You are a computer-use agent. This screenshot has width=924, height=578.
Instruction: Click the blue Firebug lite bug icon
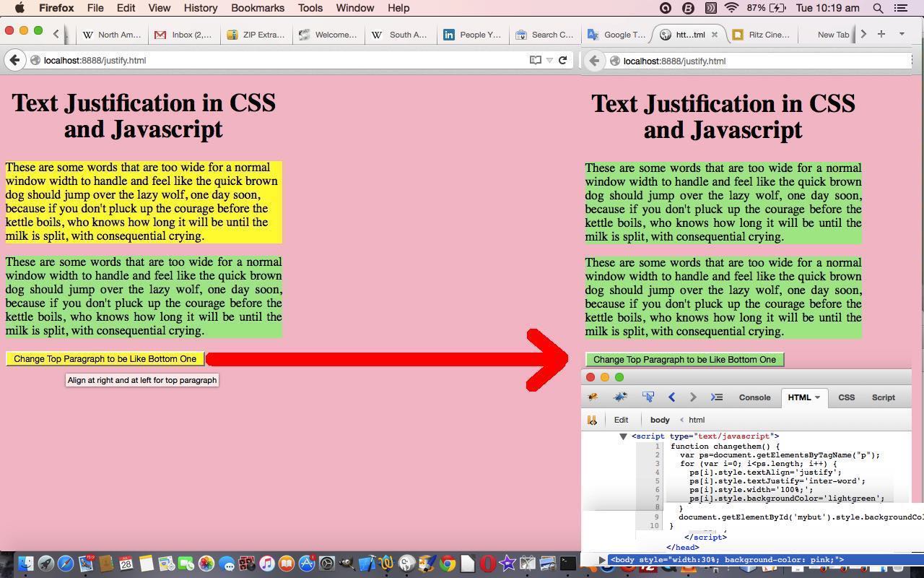point(620,397)
